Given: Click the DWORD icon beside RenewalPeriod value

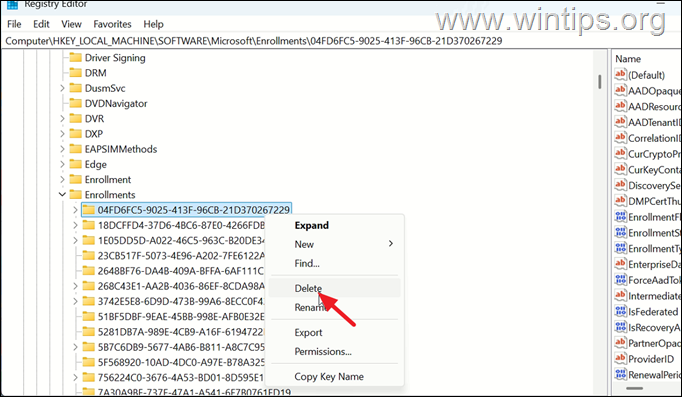Looking at the screenshot, I should 621,374.
